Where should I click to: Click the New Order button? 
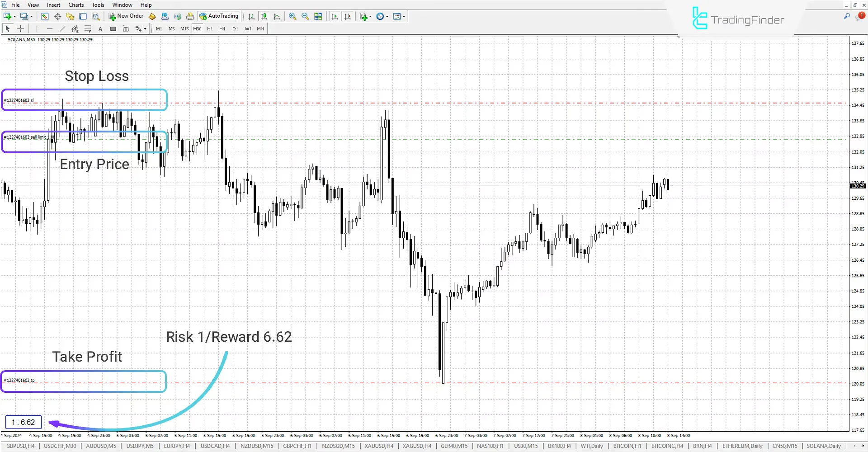pos(126,16)
